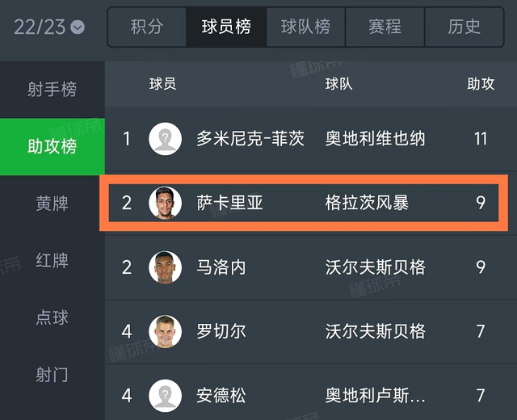Select the 球员榜 tab
The height and width of the screenshot is (420, 517).
pyautogui.click(x=226, y=27)
